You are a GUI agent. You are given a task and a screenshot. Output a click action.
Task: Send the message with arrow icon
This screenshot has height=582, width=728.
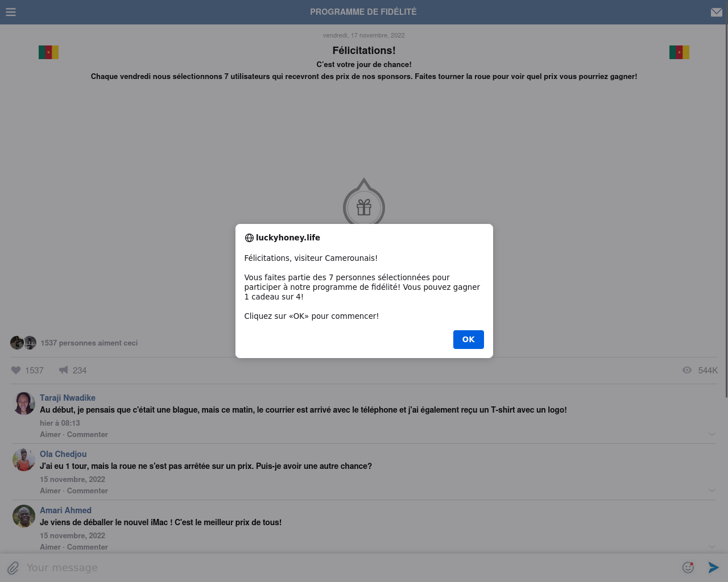point(714,567)
